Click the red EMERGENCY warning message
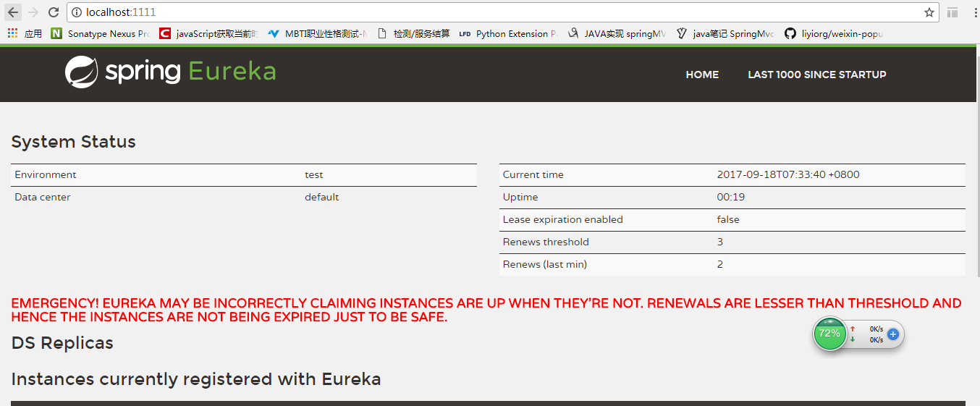 (x=486, y=310)
